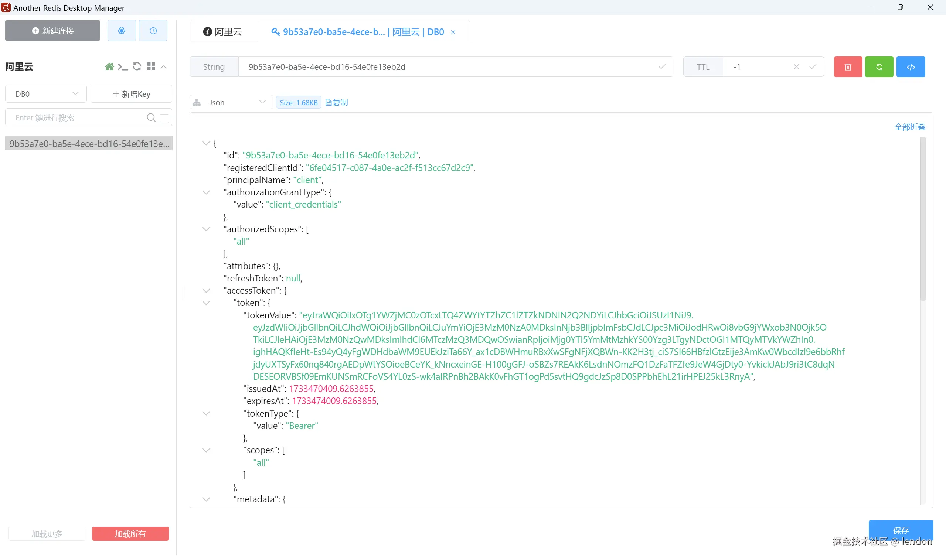This screenshot has height=560, width=946.
Task: Toggle exact search checkbox beside search box
Action: point(164,119)
